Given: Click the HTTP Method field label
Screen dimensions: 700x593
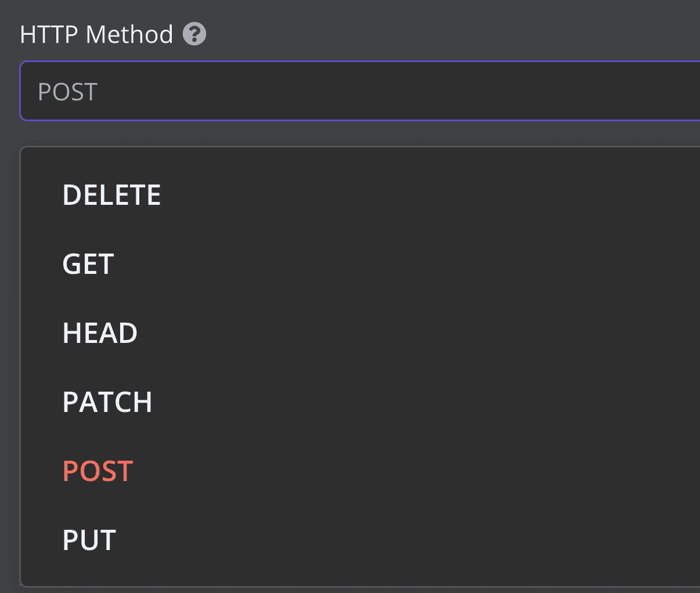Looking at the screenshot, I should point(96,34).
